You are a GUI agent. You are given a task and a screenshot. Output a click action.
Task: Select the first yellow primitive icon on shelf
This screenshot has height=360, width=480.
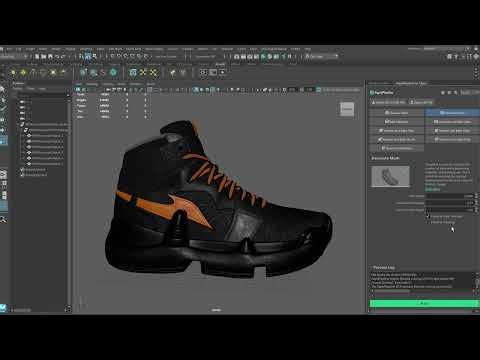13,72
